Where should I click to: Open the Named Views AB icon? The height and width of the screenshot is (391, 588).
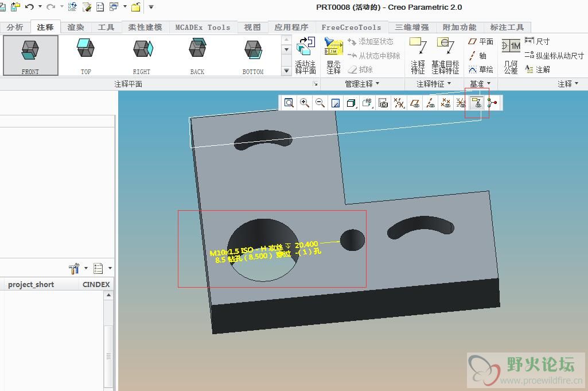(367, 103)
